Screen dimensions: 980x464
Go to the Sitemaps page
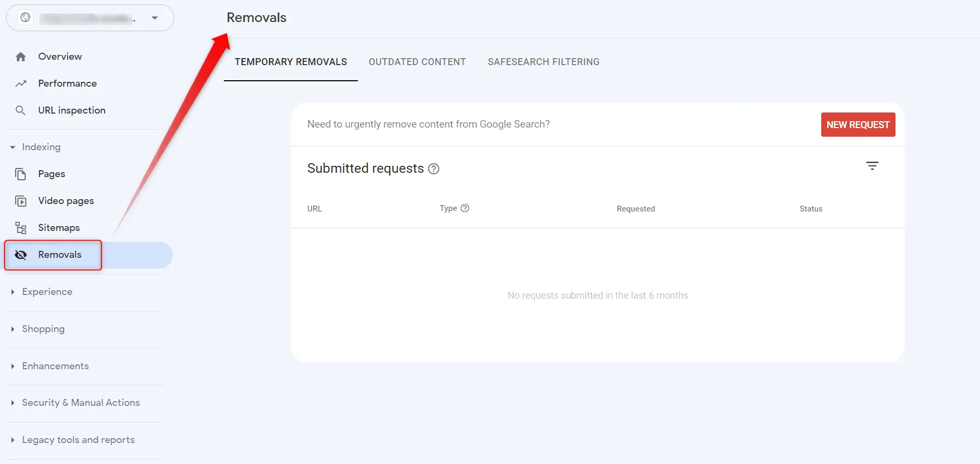(59, 228)
